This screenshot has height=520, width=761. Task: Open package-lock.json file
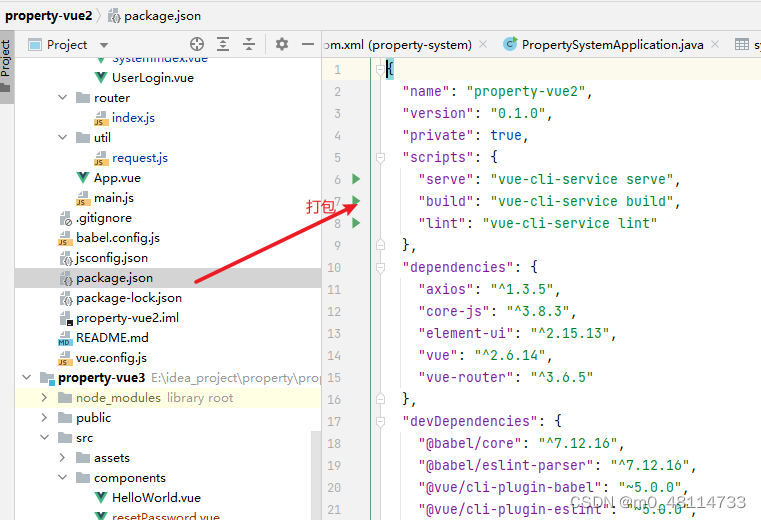click(x=129, y=298)
